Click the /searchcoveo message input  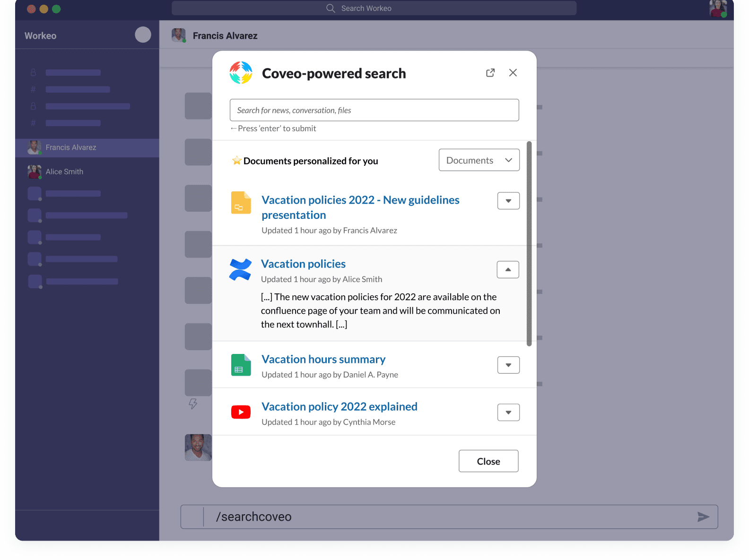point(449,517)
